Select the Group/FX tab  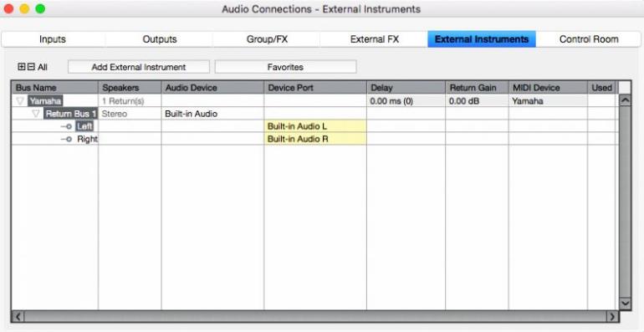tap(267, 39)
